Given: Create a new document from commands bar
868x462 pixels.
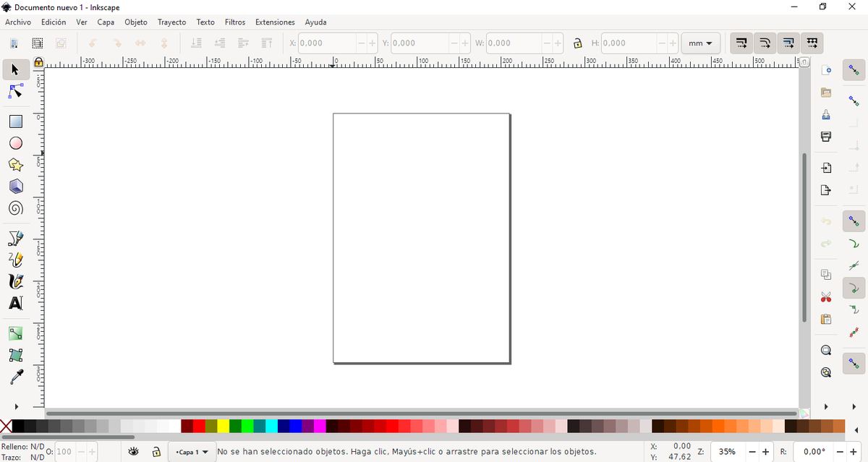Looking at the screenshot, I should (826, 71).
